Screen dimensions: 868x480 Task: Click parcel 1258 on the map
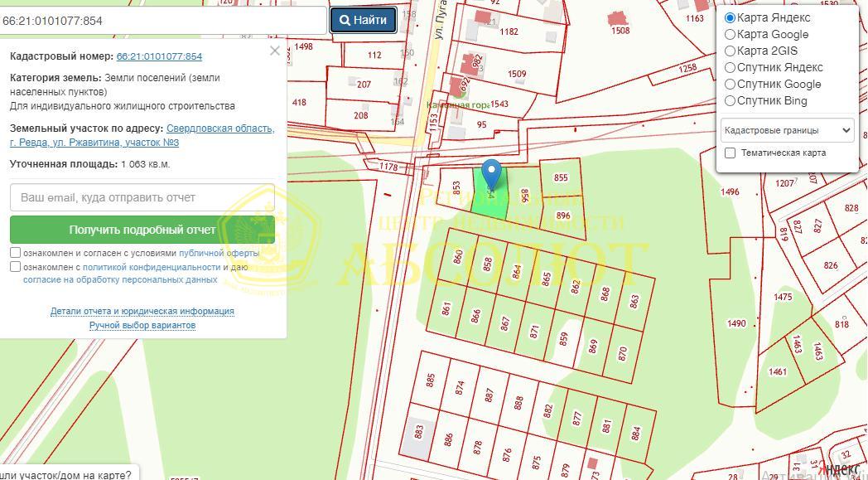(687, 68)
